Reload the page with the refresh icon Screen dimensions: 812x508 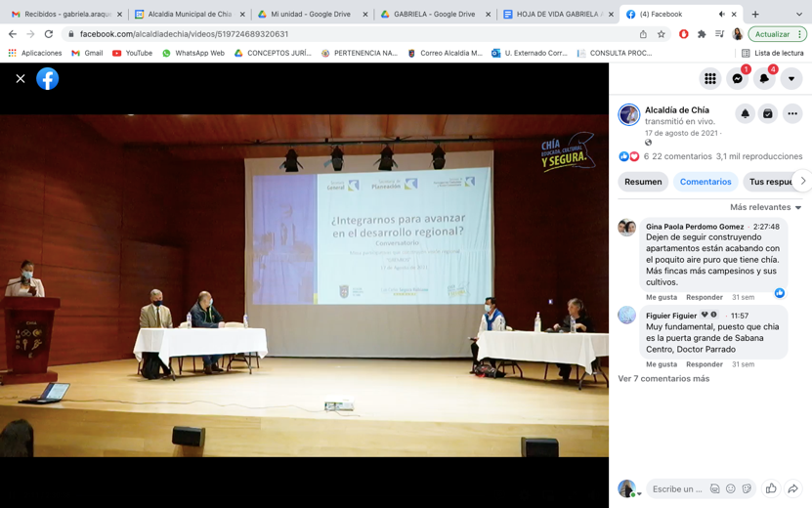(49, 34)
